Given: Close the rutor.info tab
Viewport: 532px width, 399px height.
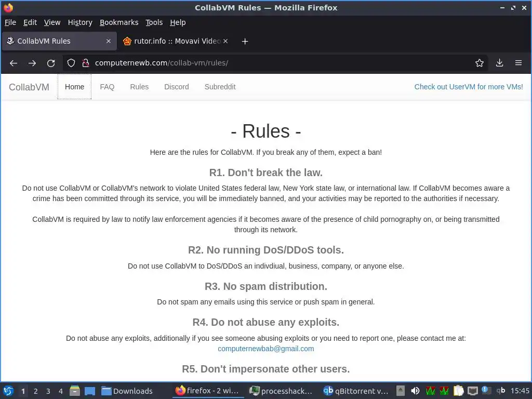Looking at the screenshot, I should click(225, 41).
